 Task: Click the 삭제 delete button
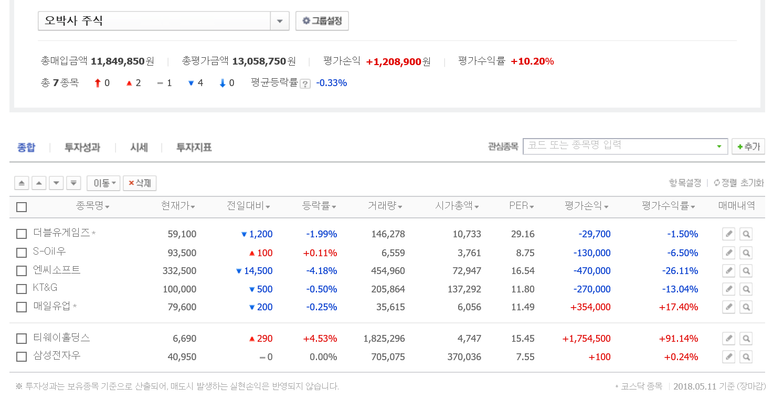pyautogui.click(x=140, y=183)
